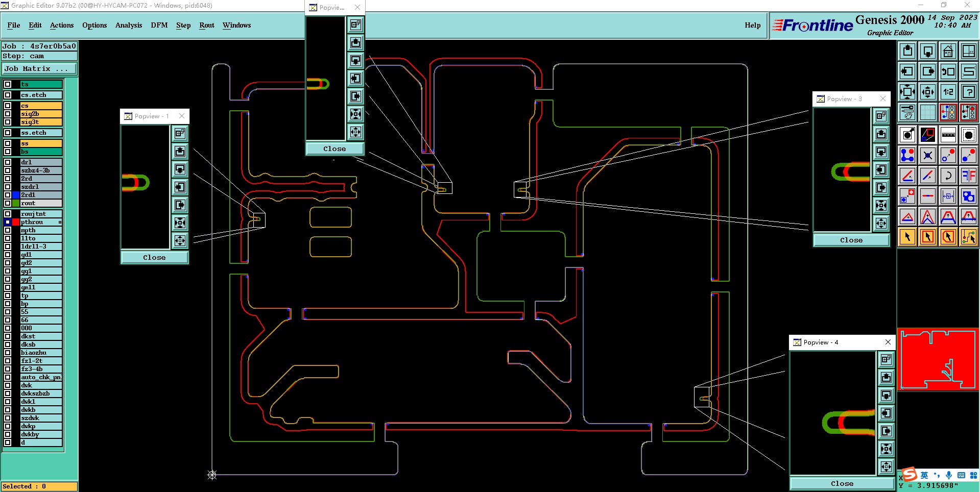This screenshot has height=492, width=980.
Task: Select the arrow pointer selection tool
Action: tap(907, 237)
